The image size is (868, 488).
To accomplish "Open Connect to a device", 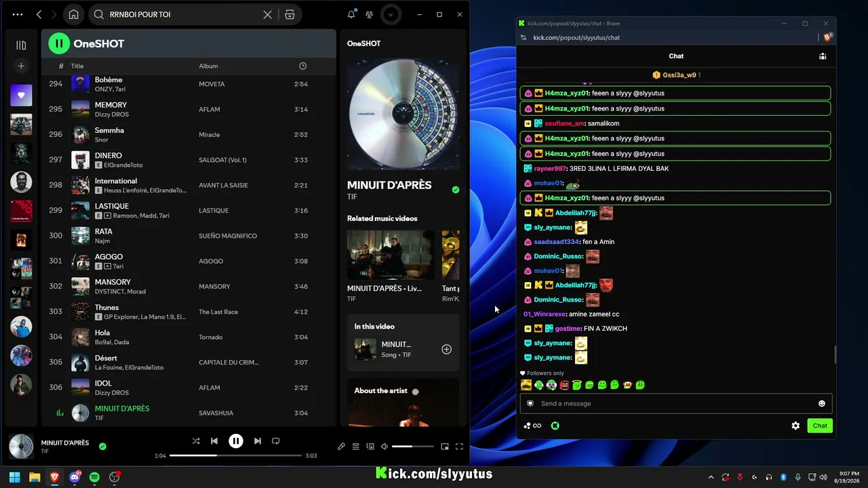I will tap(370, 447).
